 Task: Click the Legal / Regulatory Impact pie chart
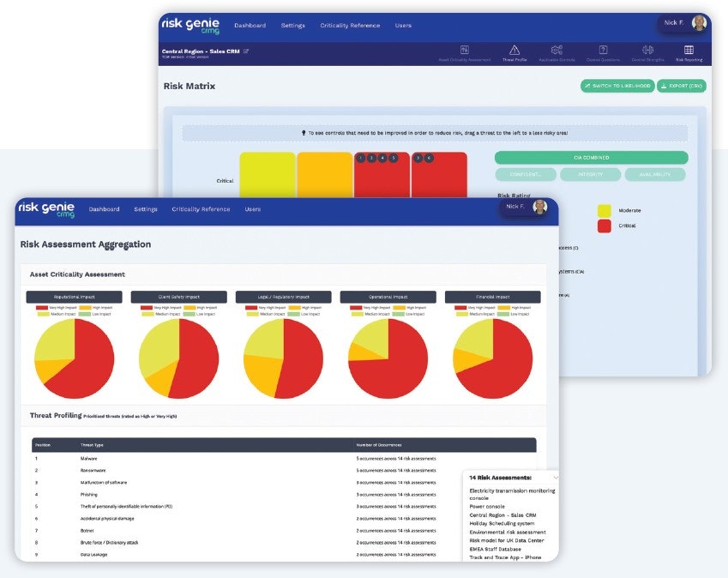point(283,358)
